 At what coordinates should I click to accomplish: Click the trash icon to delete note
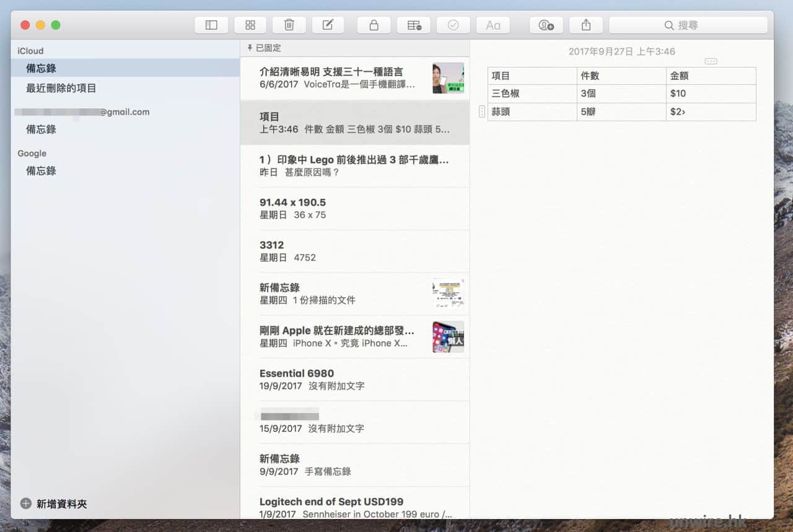[289, 25]
